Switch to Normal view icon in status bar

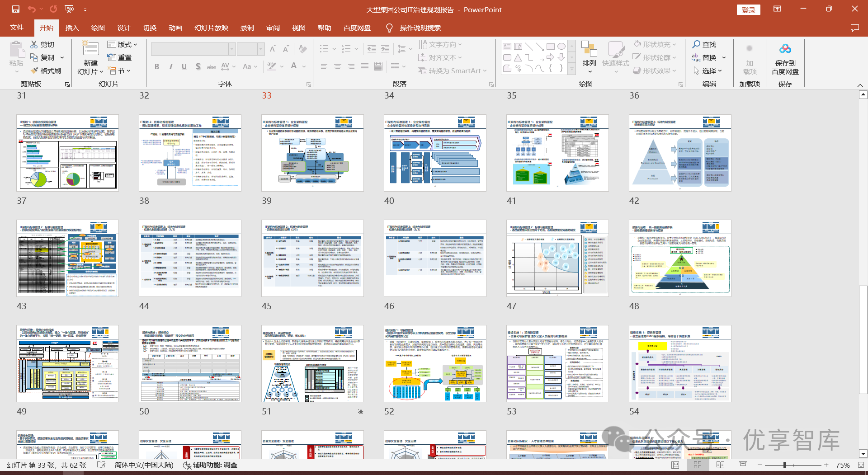[675, 465]
